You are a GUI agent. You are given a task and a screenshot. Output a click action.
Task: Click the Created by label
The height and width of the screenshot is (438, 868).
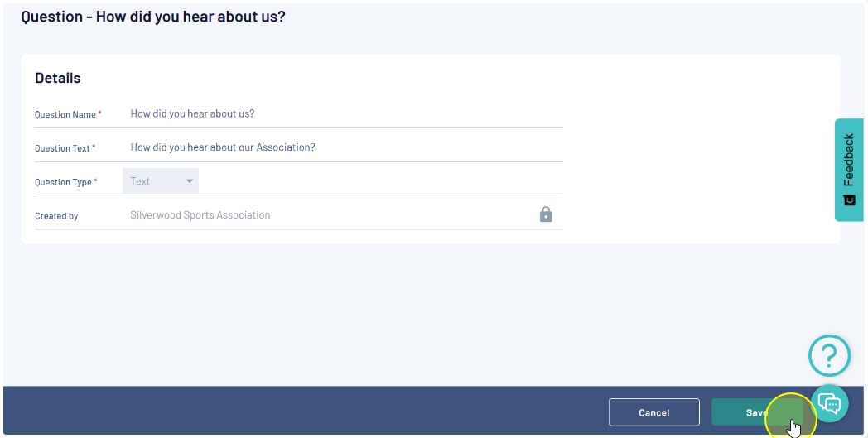click(x=56, y=216)
